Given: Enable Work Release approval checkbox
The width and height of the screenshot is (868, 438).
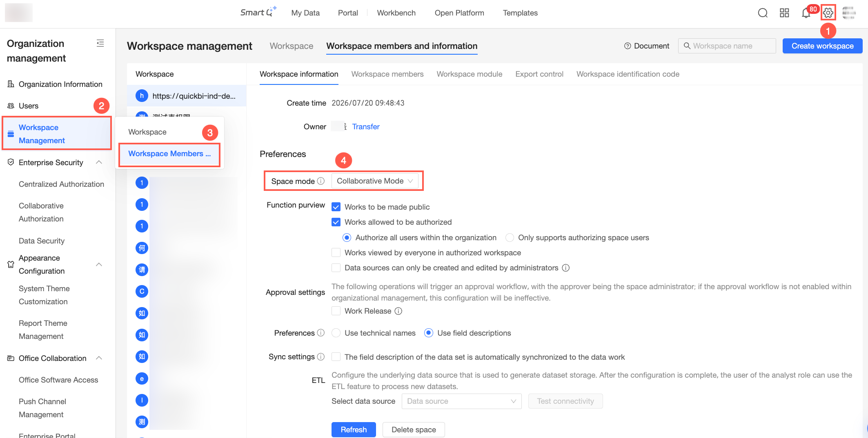Looking at the screenshot, I should (336, 311).
